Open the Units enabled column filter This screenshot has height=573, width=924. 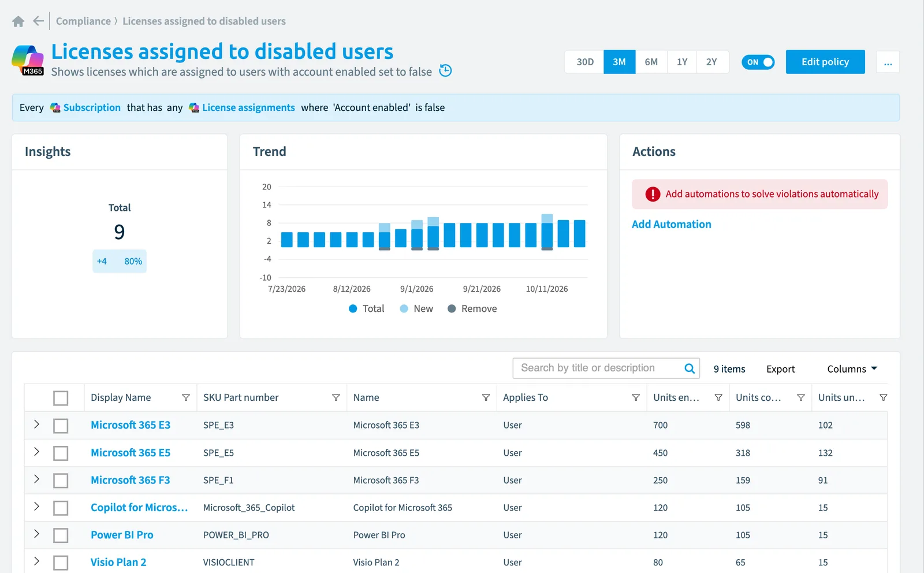point(718,397)
